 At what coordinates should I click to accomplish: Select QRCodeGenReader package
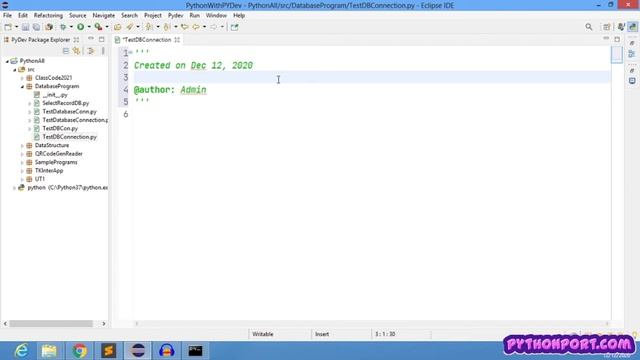(59, 154)
